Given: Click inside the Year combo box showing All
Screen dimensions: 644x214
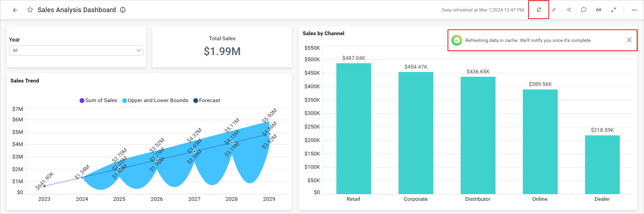Looking at the screenshot, I should coord(71,50).
